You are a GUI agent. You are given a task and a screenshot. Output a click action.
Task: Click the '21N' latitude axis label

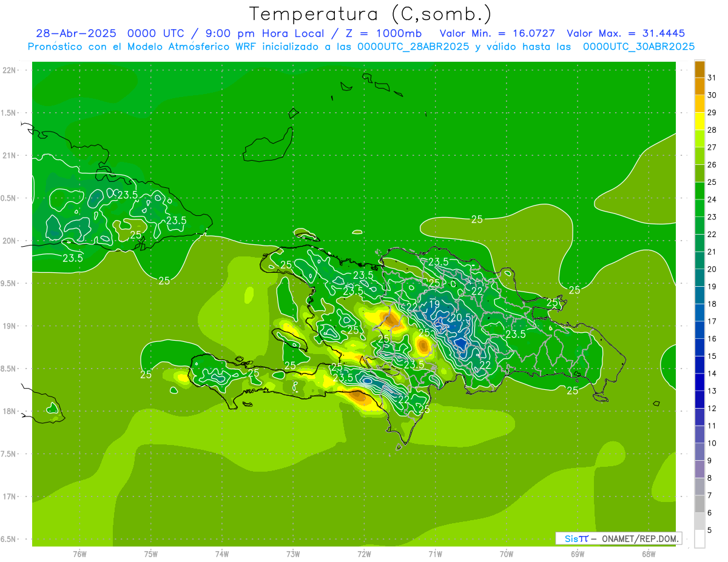pos(8,156)
